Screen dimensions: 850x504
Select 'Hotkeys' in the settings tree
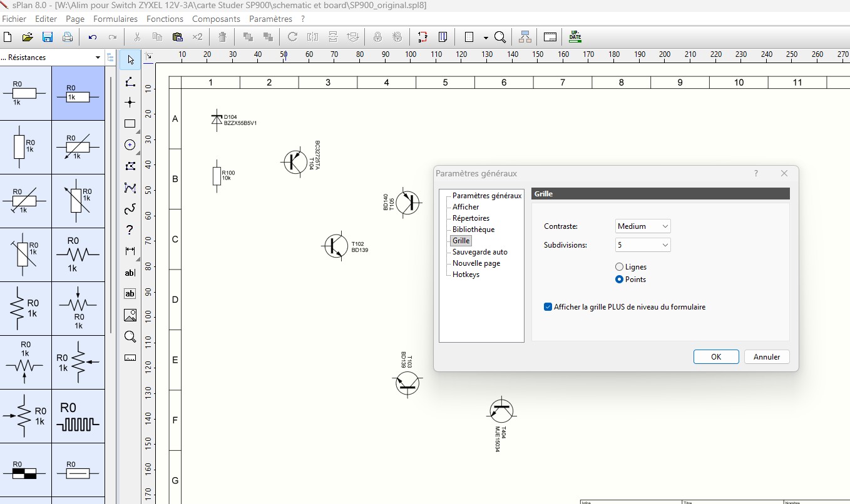(x=466, y=275)
